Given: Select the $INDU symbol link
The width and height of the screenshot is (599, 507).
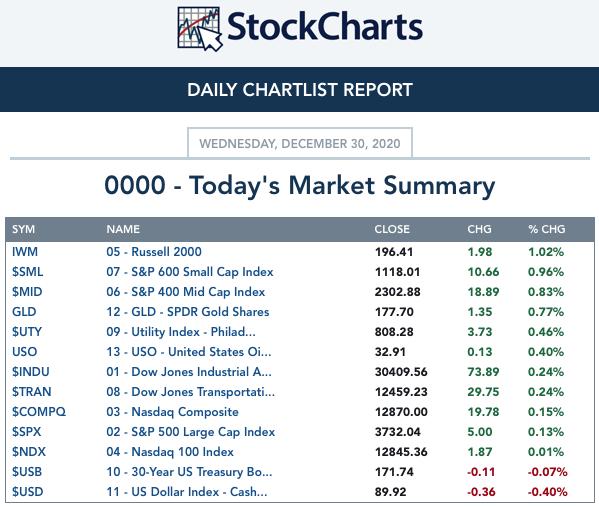Looking at the screenshot, I should pos(31,372).
